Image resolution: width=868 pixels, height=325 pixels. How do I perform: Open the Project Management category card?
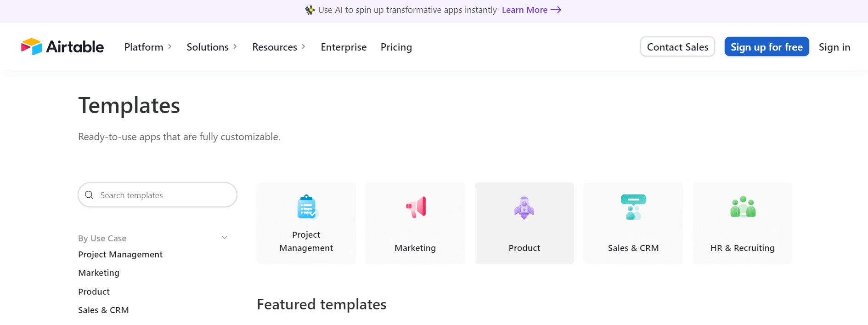point(306,223)
